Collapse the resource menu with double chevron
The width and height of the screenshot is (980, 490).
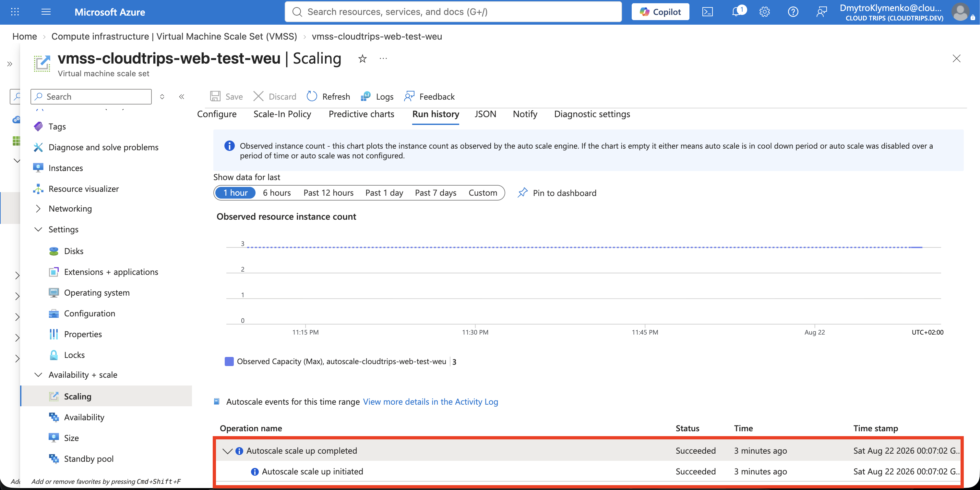tap(182, 97)
